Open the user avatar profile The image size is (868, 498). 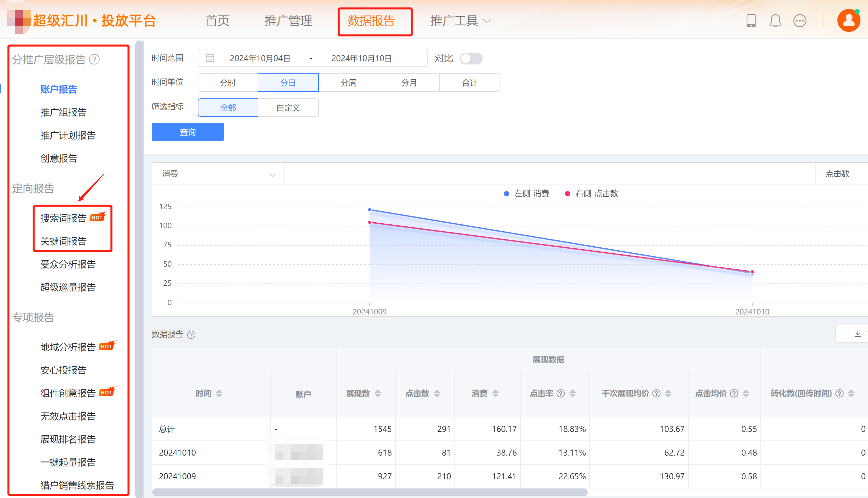[849, 20]
